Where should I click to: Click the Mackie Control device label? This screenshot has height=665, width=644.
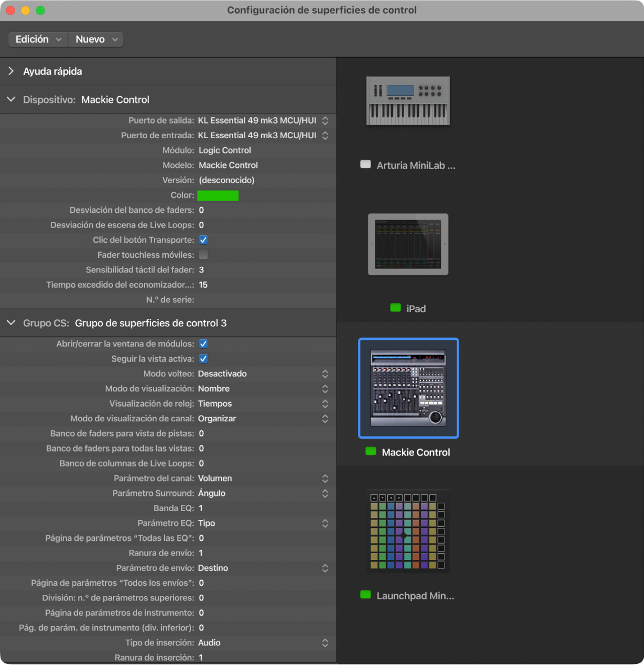tap(416, 452)
